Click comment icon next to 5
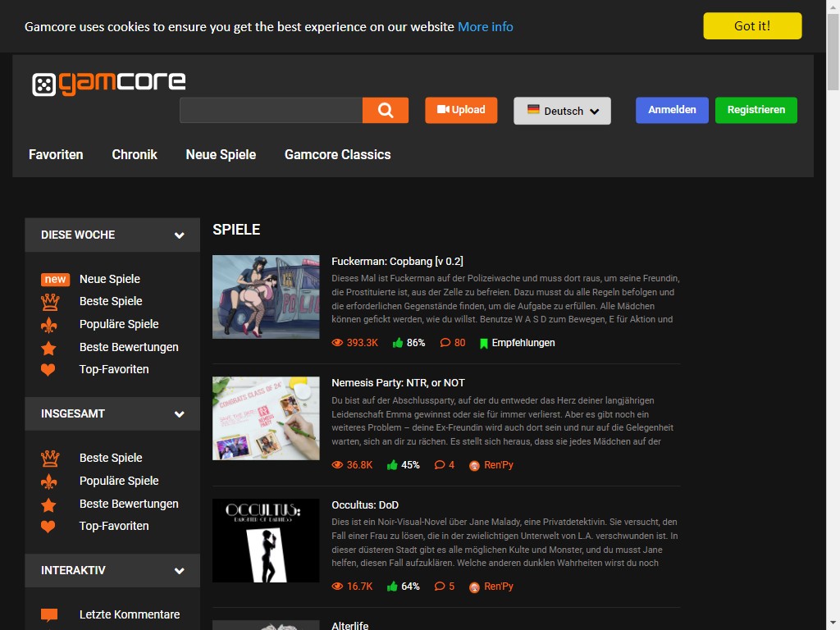Screen dimensions: 840x630 [x=440, y=587]
